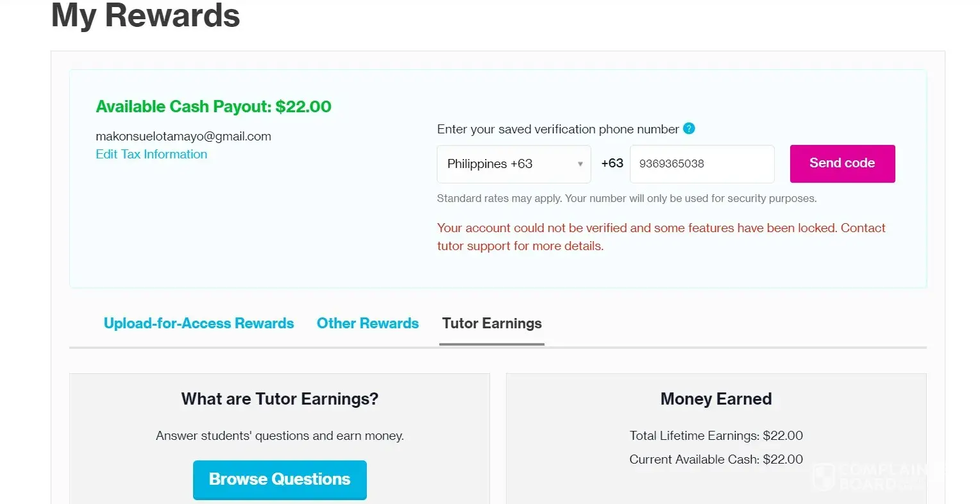
Task: Select the Tutor Earnings tab
Action: coord(492,324)
